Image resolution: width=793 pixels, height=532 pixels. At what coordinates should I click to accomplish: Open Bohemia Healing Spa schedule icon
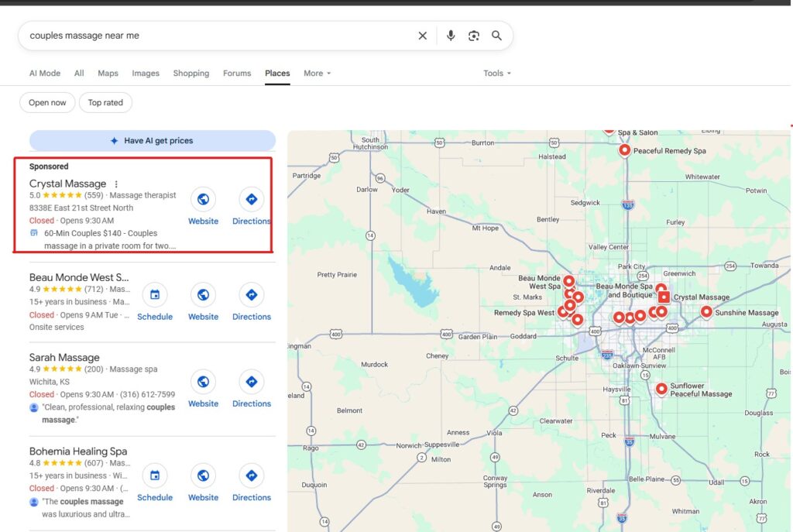coord(155,475)
